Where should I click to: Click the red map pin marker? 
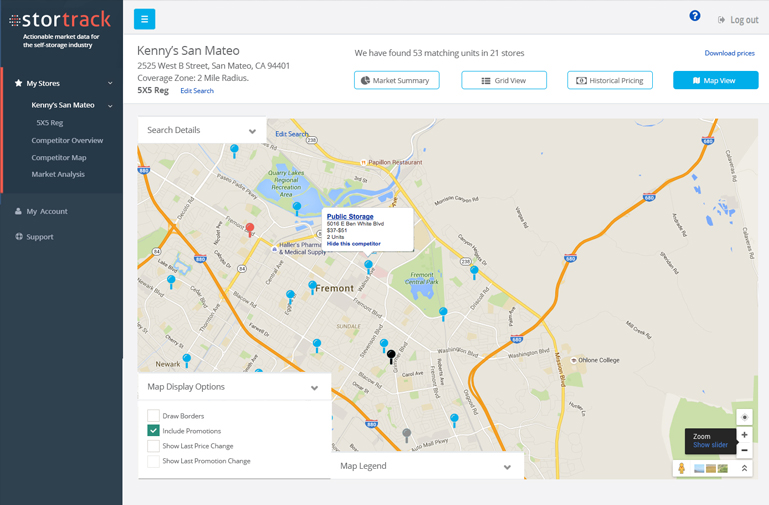250,229
